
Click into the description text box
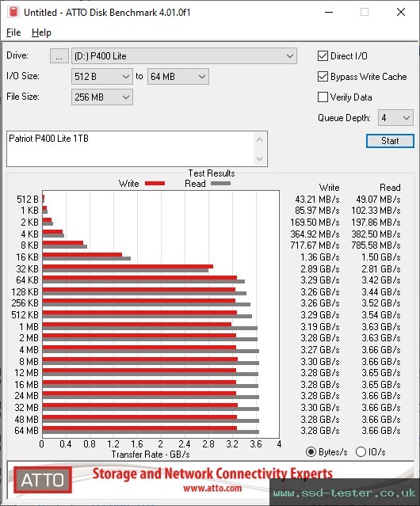pyautogui.click(x=131, y=149)
